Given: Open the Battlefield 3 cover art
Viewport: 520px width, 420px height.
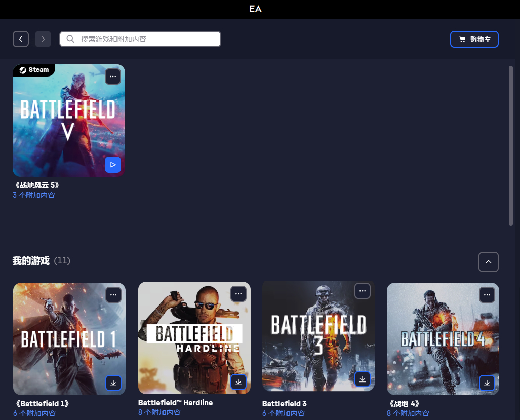Looking at the screenshot, I should [318, 336].
